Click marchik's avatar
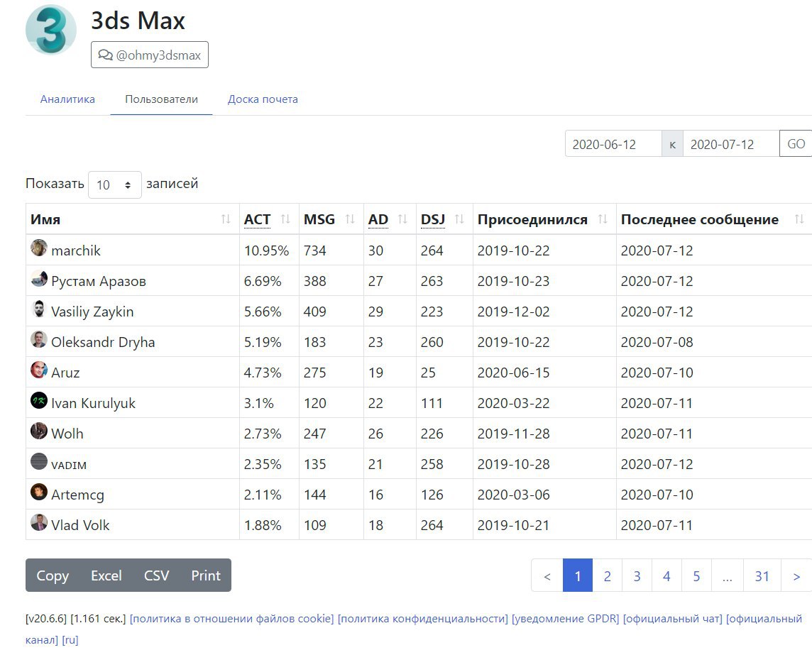Viewport: 812px width, 650px height. (39, 248)
